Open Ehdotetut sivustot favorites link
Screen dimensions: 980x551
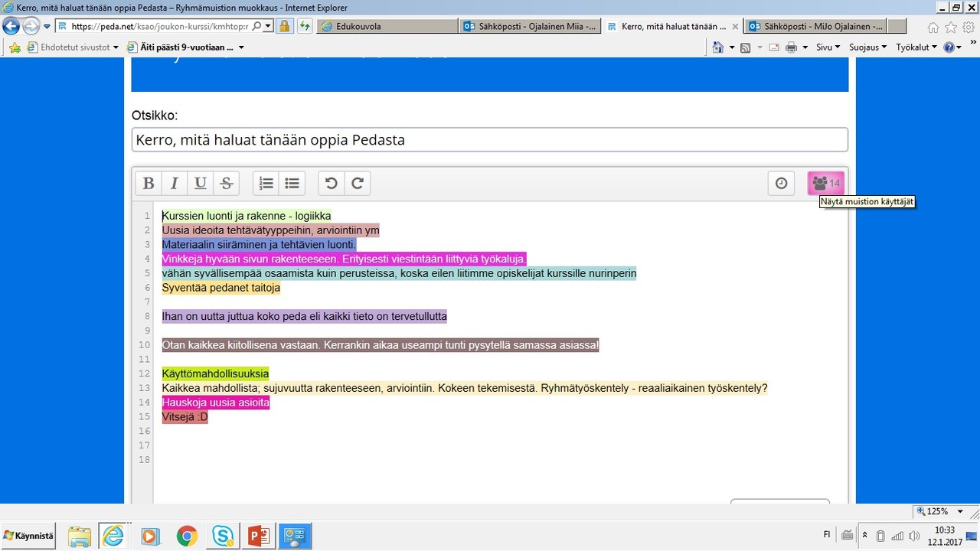(x=73, y=47)
